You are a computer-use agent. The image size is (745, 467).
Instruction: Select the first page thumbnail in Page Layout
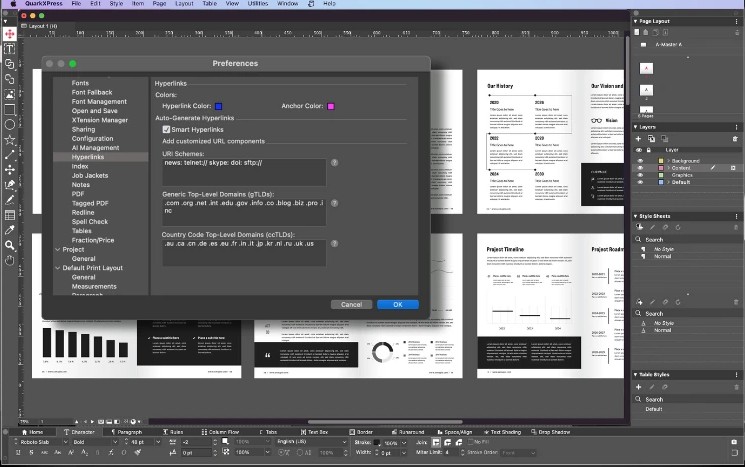pyautogui.click(x=646, y=68)
